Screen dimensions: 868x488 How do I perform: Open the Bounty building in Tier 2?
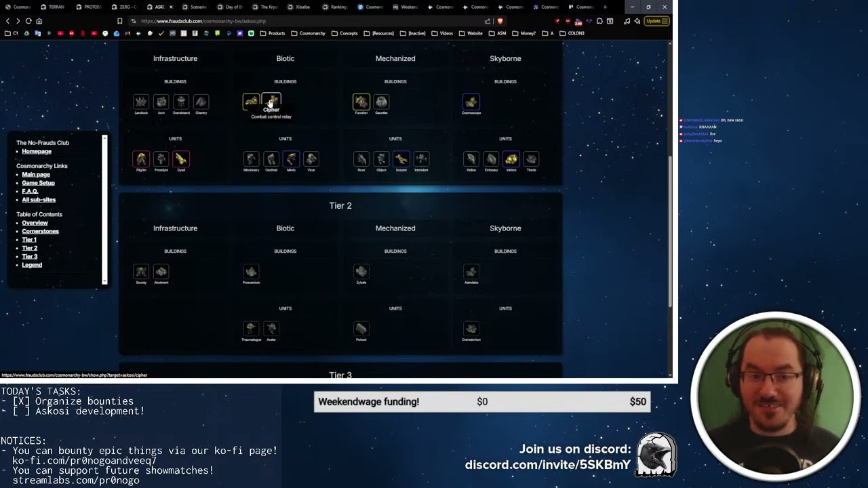point(141,272)
